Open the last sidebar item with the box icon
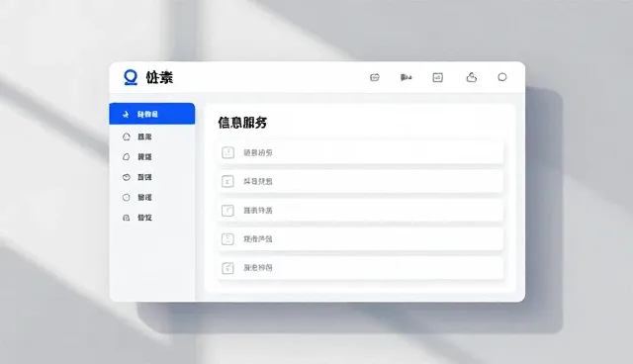 click(x=137, y=218)
